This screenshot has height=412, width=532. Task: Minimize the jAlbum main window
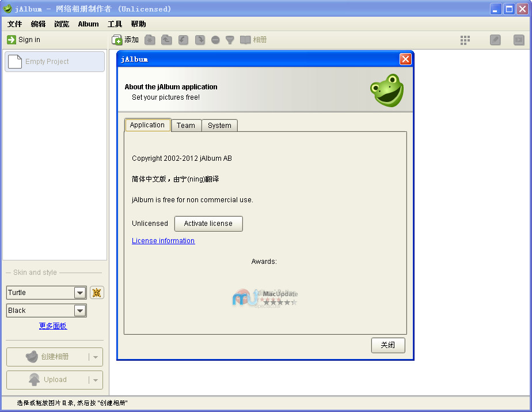click(495, 9)
